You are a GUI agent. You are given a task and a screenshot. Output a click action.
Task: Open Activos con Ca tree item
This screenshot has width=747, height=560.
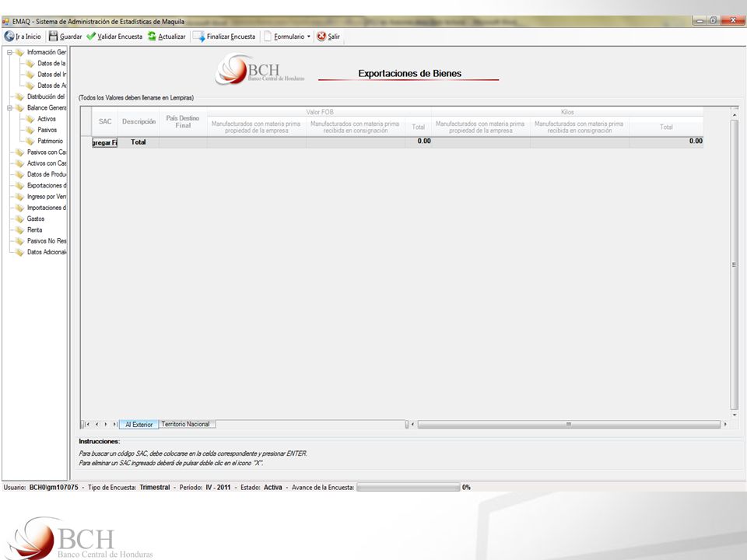(x=46, y=163)
